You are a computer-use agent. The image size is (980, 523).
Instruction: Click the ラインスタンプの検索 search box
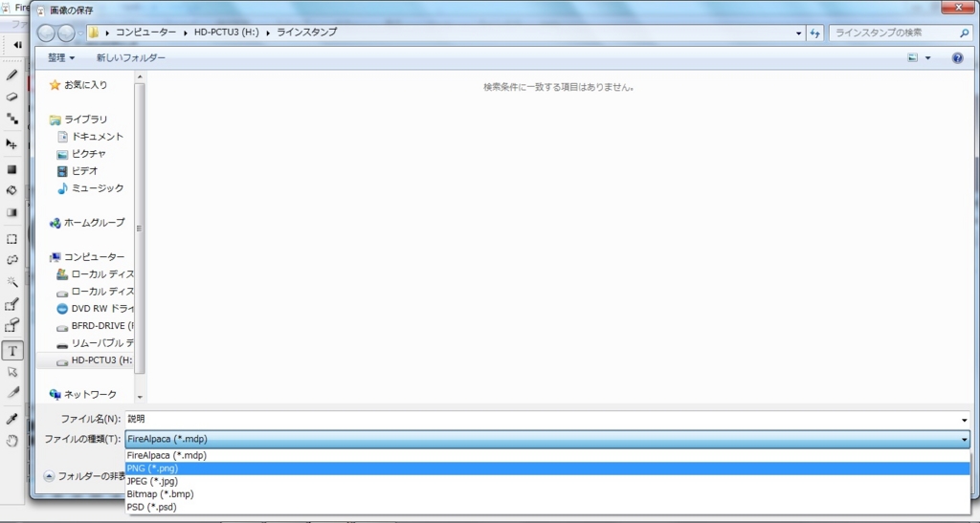(894, 33)
